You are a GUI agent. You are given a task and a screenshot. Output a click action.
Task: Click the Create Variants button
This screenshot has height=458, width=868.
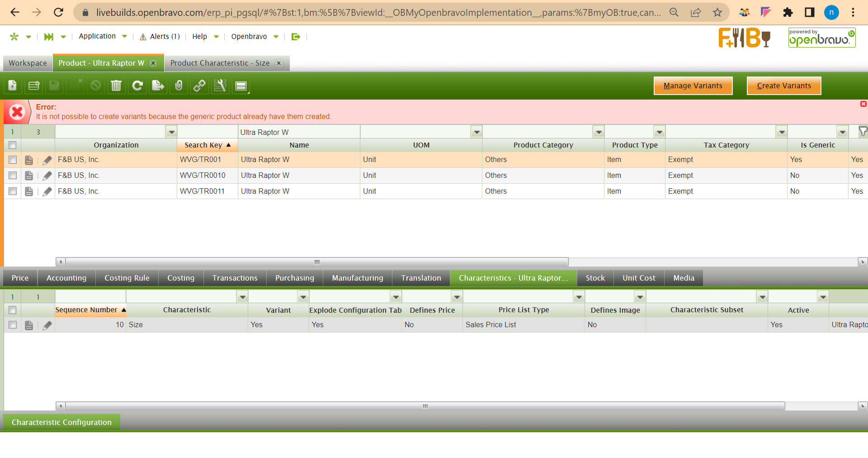click(x=783, y=86)
